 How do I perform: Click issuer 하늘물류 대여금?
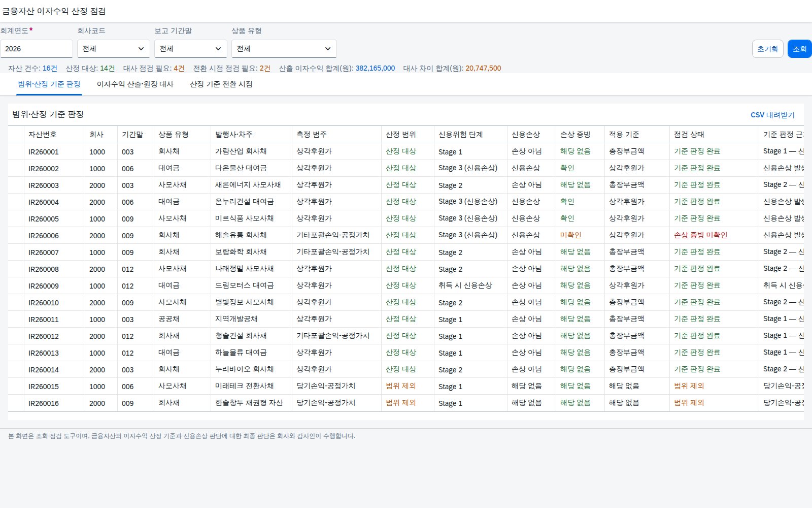tap(241, 353)
